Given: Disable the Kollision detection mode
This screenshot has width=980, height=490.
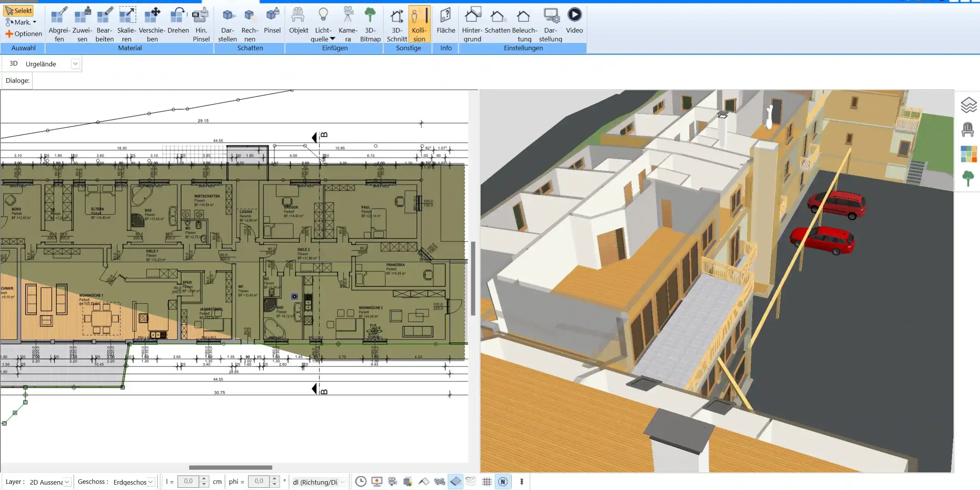Looking at the screenshot, I should tap(419, 24).
